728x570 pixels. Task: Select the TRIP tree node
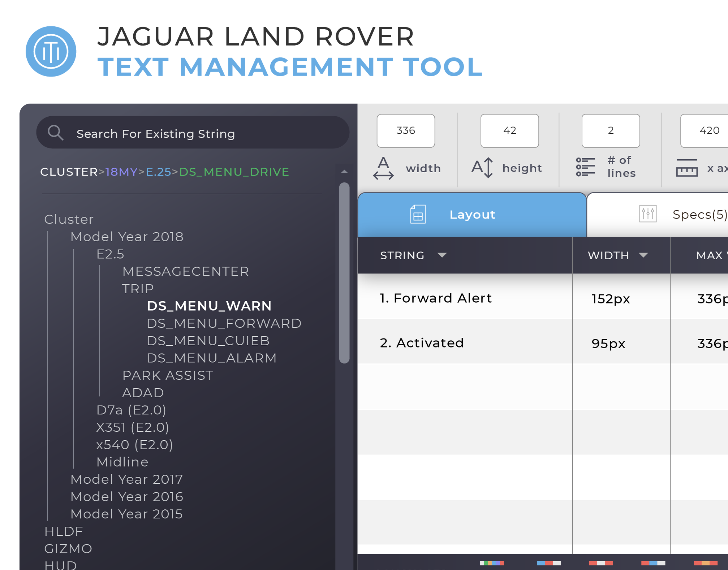tap(138, 289)
